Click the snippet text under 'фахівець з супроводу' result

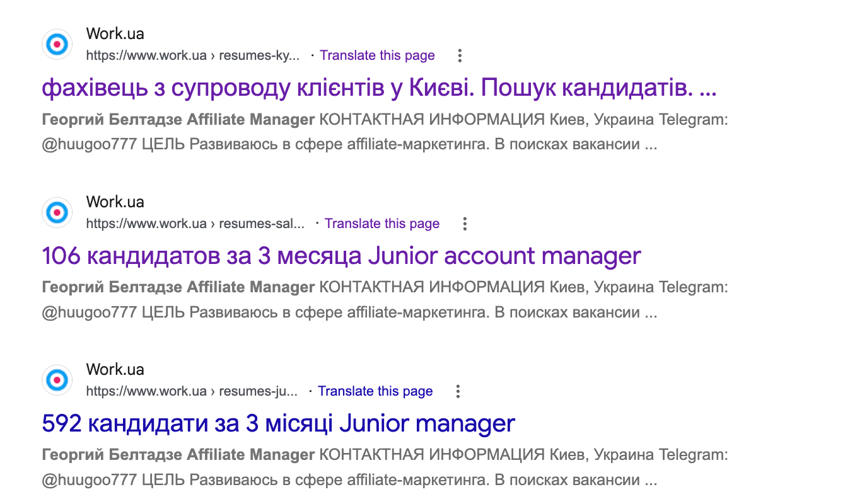[385, 132]
